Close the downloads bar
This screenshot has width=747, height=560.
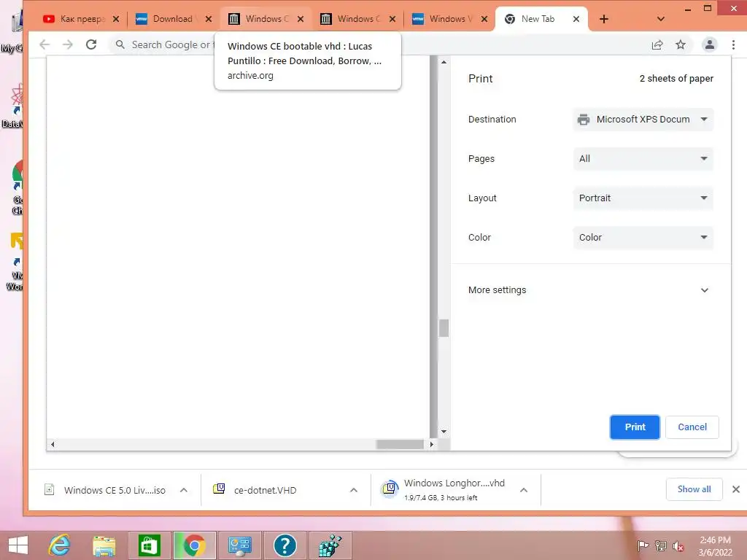tap(735, 489)
